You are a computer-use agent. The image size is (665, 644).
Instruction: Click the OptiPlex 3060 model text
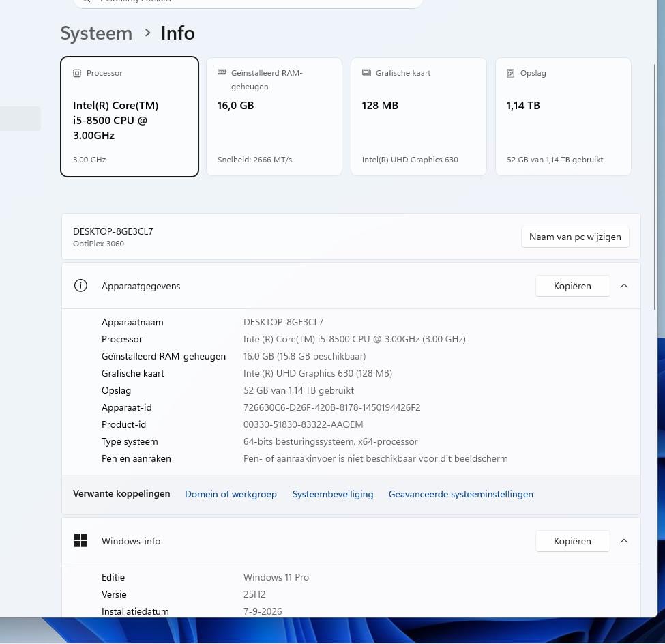point(98,244)
